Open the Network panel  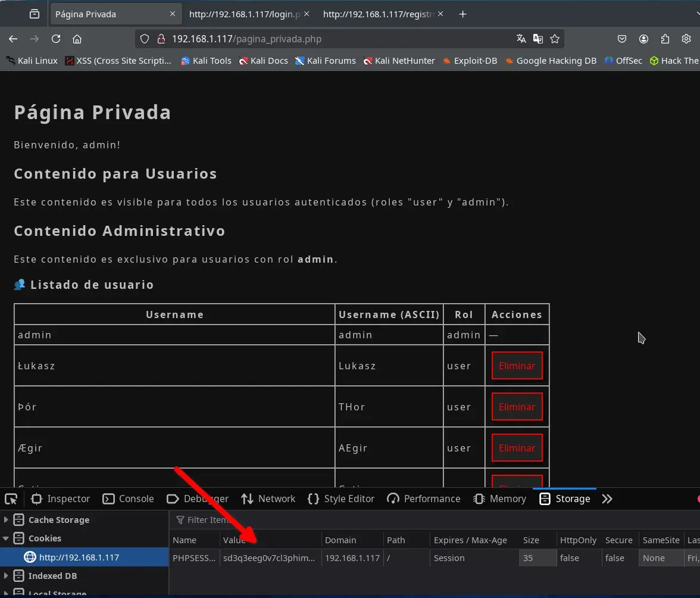[268, 499]
